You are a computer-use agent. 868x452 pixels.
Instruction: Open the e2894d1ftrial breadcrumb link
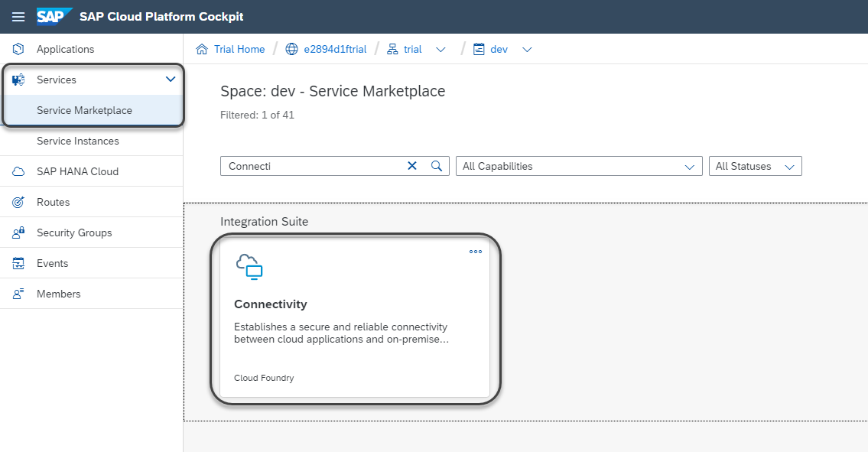(335, 49)
